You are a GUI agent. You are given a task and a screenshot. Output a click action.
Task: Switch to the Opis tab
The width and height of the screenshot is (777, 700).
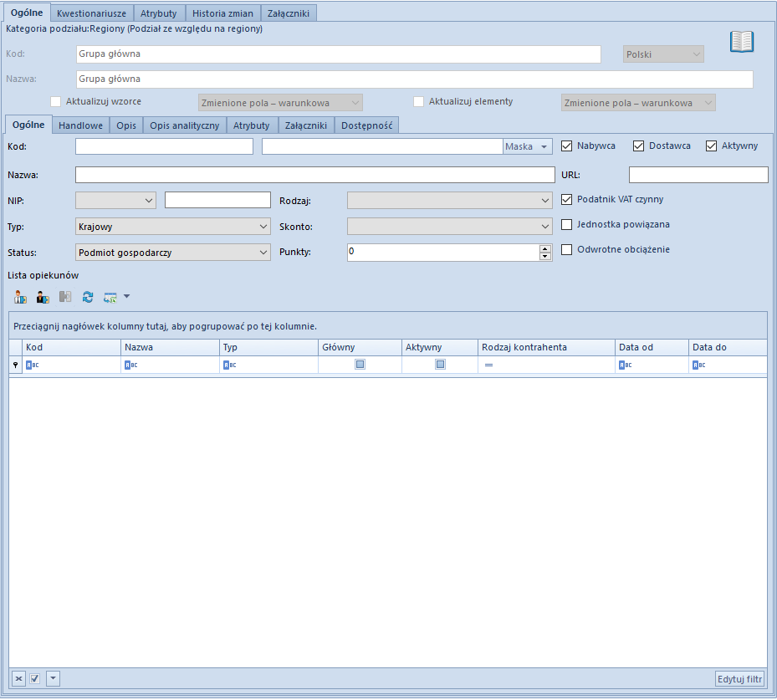126,125
